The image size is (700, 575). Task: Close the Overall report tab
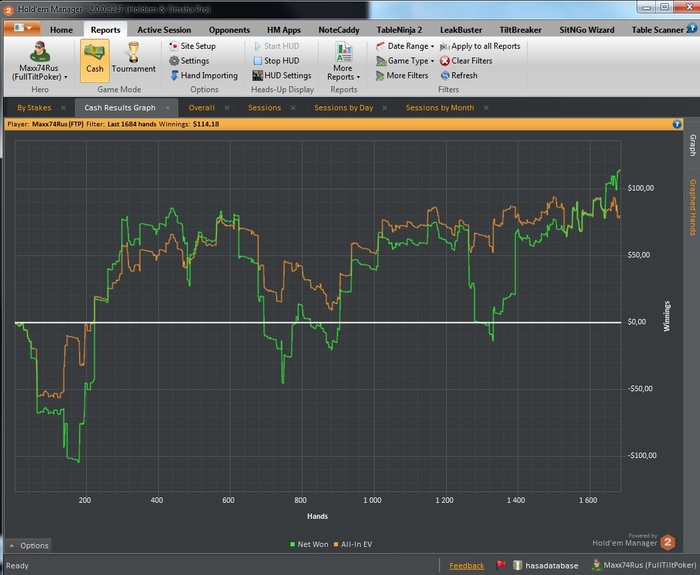click(227, 108)
